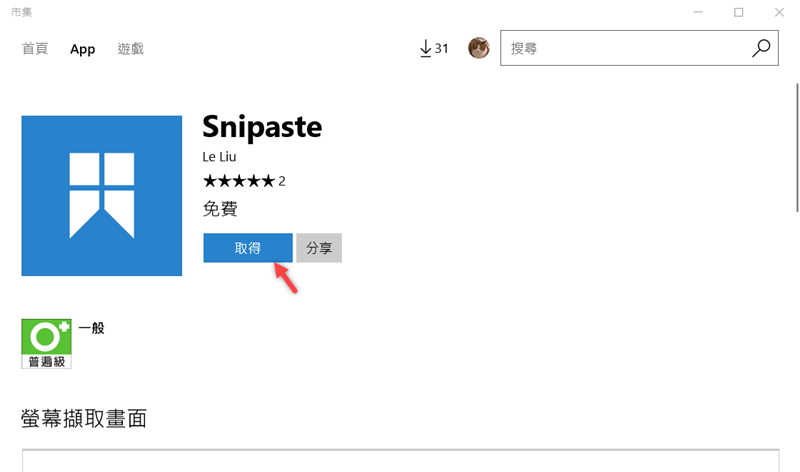Open the user account avatar
800x472 pixels.
(479, 48)
